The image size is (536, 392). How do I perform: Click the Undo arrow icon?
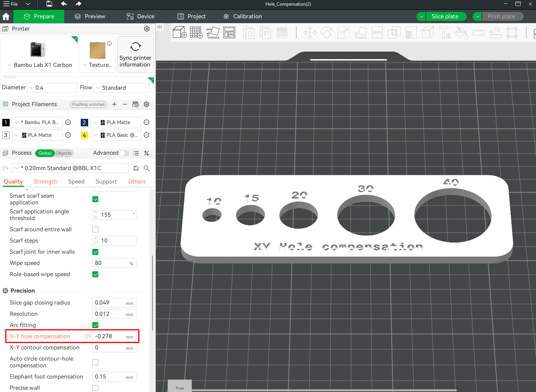64,4
